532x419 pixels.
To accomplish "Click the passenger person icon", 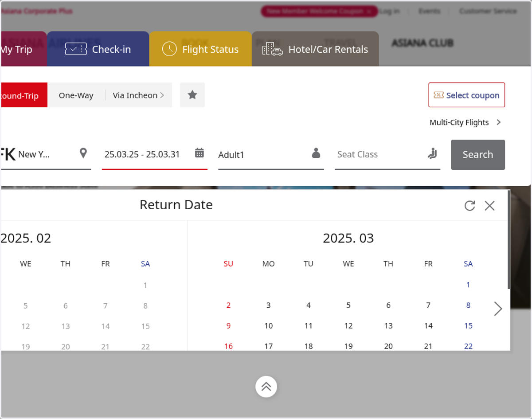I will (x=316, y=153).
